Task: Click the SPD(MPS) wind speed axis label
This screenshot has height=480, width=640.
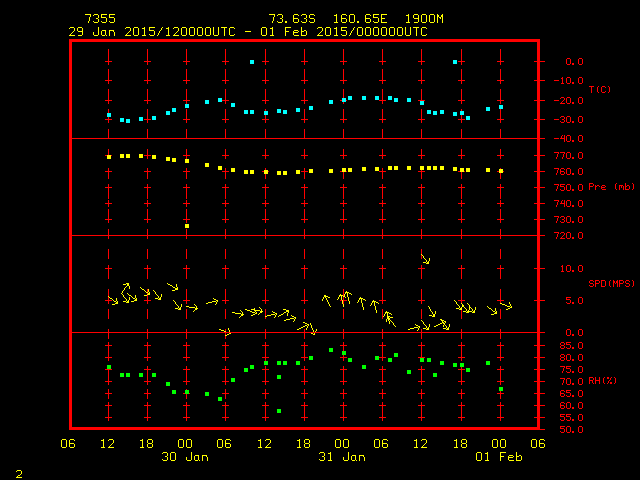Action: click(612, 283)
